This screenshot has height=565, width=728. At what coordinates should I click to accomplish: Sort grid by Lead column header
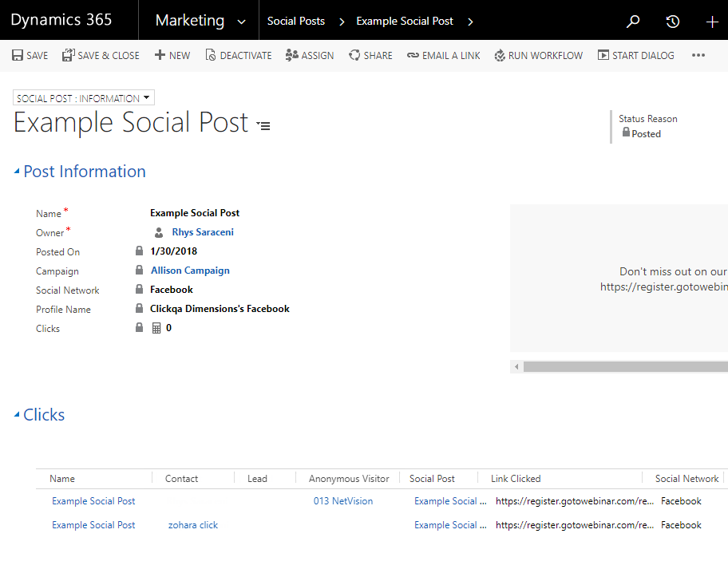pos(257,479)
